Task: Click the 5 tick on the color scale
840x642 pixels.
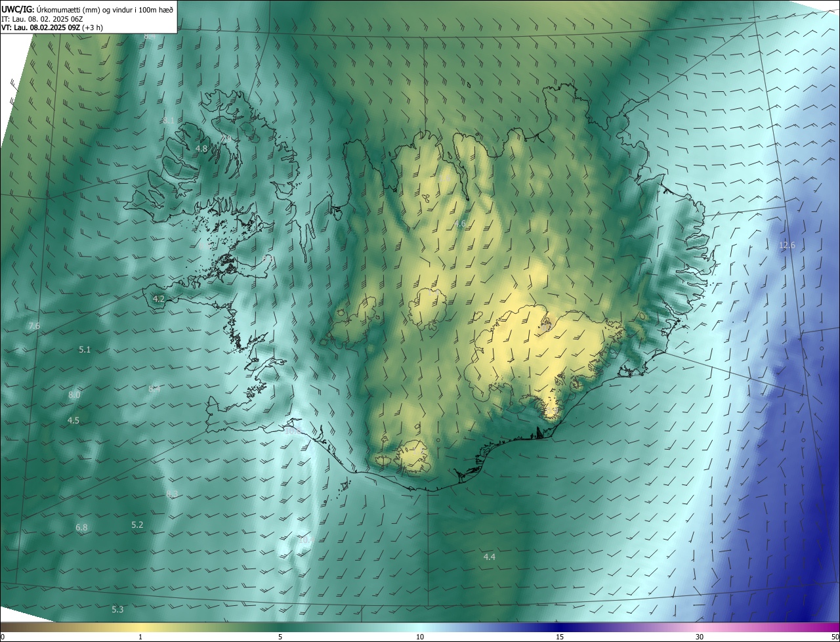Action: (280, 637)
